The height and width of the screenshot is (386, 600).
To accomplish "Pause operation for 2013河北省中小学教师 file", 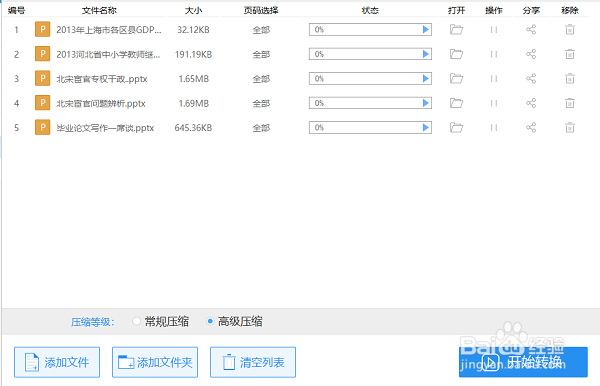I will pos(494,54).
